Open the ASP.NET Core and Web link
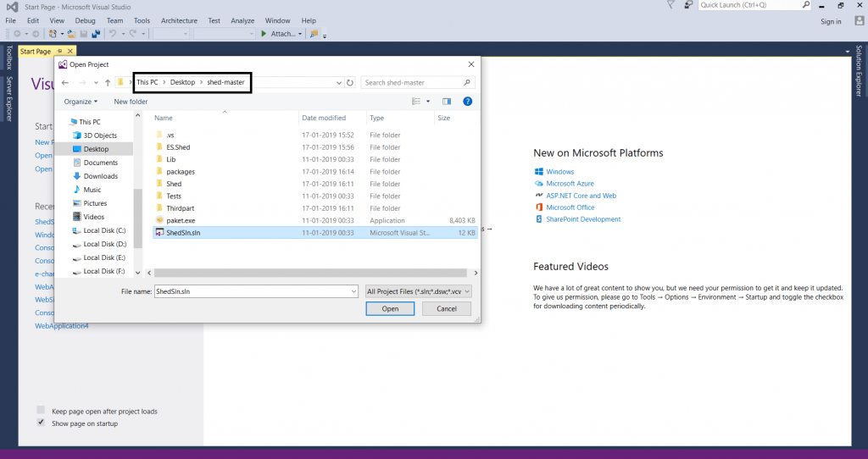Screen dimensions: 868x459 coord(581,196)
